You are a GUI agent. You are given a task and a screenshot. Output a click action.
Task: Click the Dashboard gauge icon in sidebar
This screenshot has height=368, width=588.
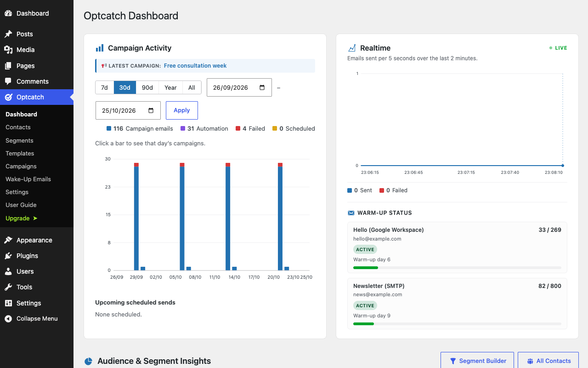point(8,13)
